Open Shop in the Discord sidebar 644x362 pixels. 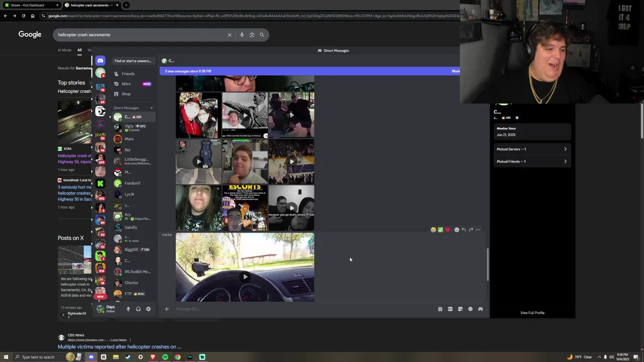(126, 94)
